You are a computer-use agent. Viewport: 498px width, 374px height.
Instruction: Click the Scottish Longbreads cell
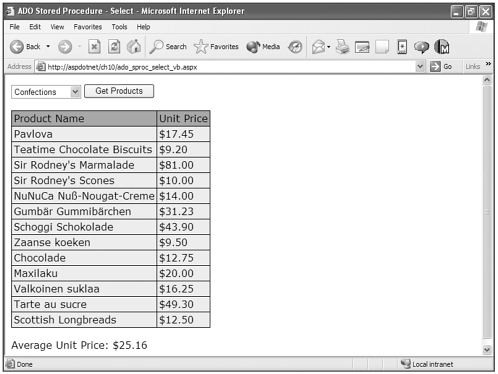coord(84,320)
